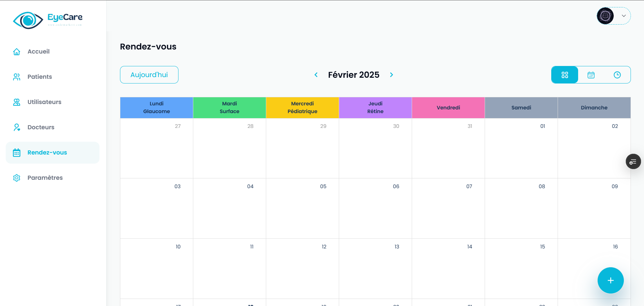Open the Rendez-vous menu item
Viewport: 644px width, 306px height.
coord(53,152)
